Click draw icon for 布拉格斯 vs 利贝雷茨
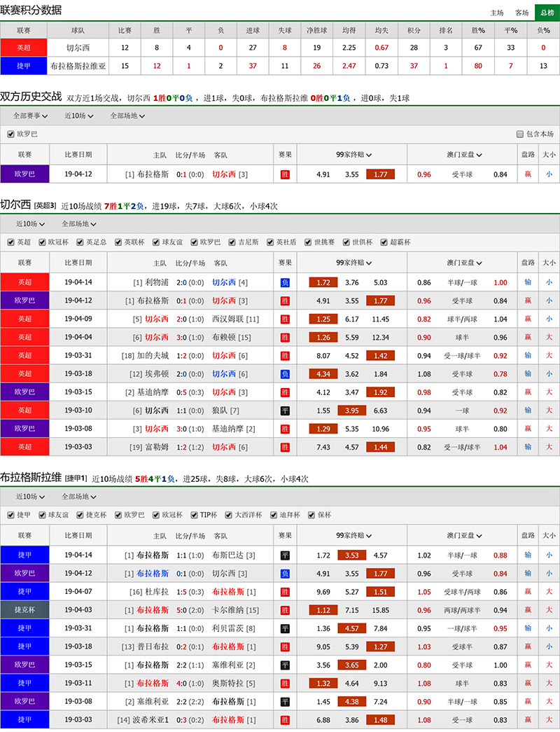Screen dimensions: 560x732 [x=285, y=628]
